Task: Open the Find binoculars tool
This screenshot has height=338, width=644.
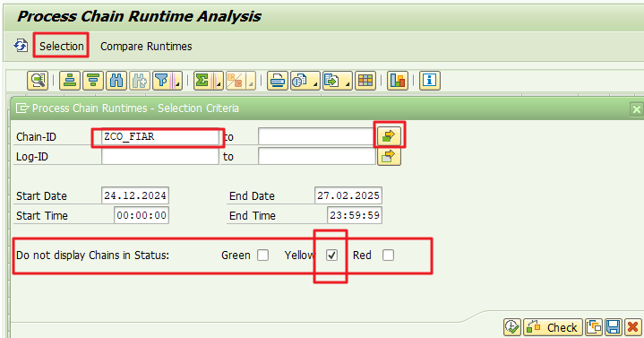Action: click(x=116, y=80)
